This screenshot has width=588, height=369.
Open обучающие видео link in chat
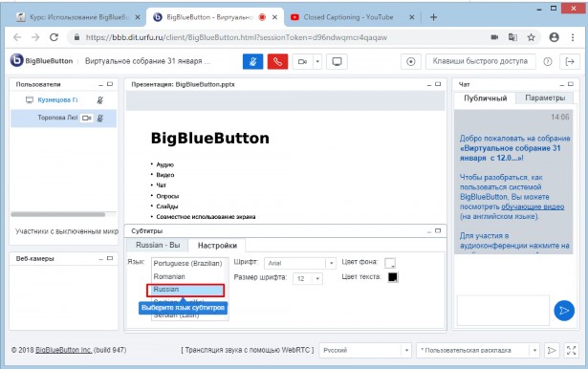pyautogui.click(x=533, y=206)
